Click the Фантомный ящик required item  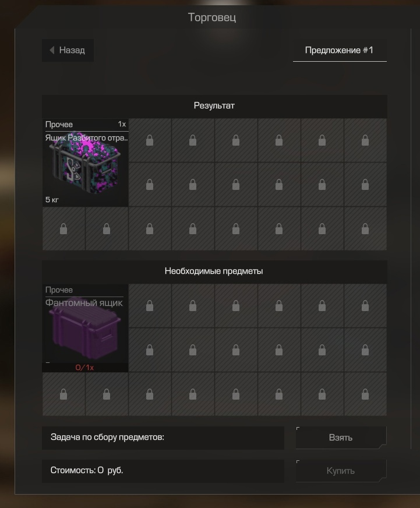coord(85,328)
